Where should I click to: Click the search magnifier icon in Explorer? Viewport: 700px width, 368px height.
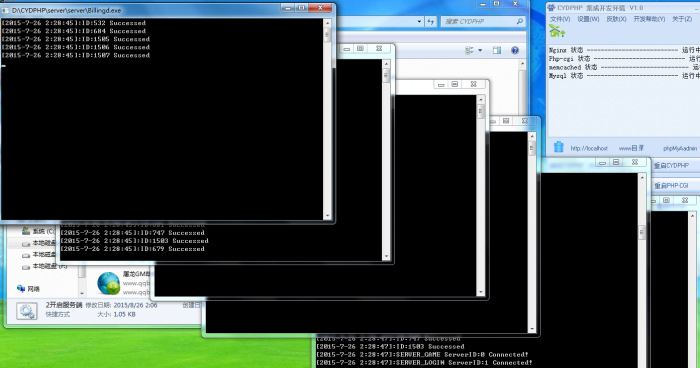(519, 21)
